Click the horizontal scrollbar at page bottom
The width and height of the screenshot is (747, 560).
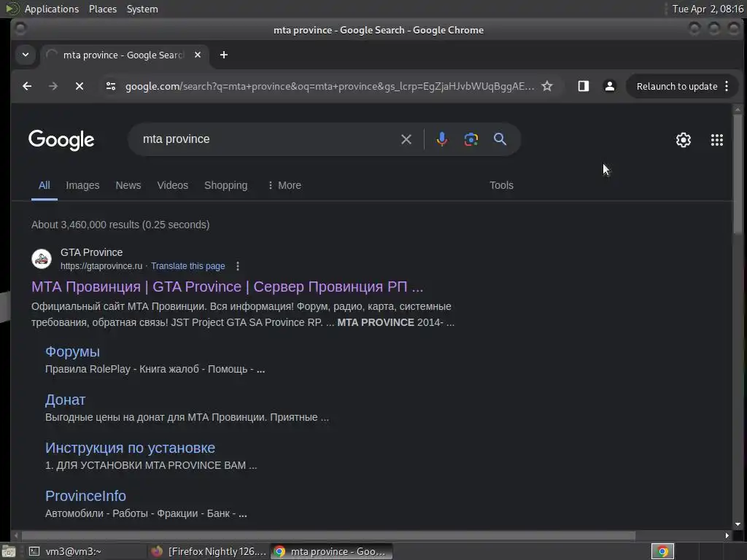tap(329, 535)
